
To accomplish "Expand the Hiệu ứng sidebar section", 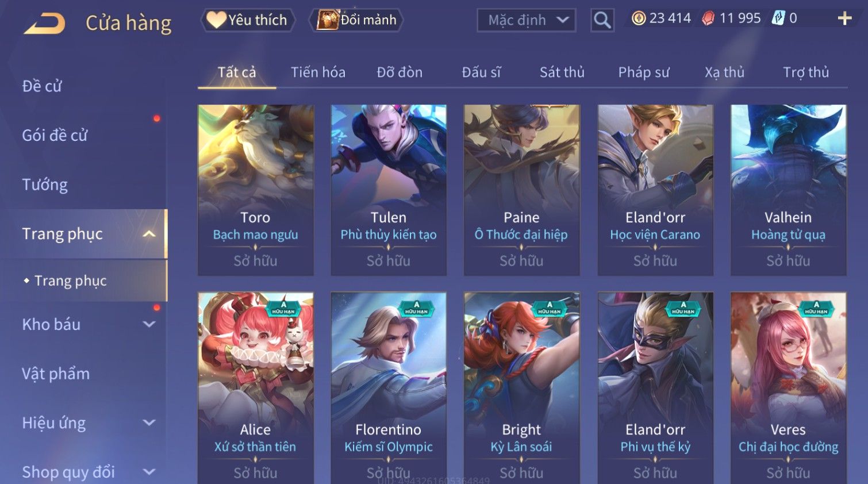I will click(149, 423).
